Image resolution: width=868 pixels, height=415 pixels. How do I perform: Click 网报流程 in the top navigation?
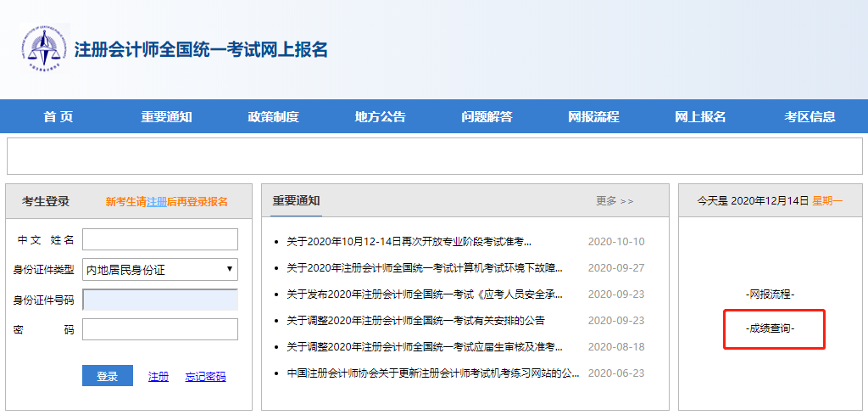593,117
